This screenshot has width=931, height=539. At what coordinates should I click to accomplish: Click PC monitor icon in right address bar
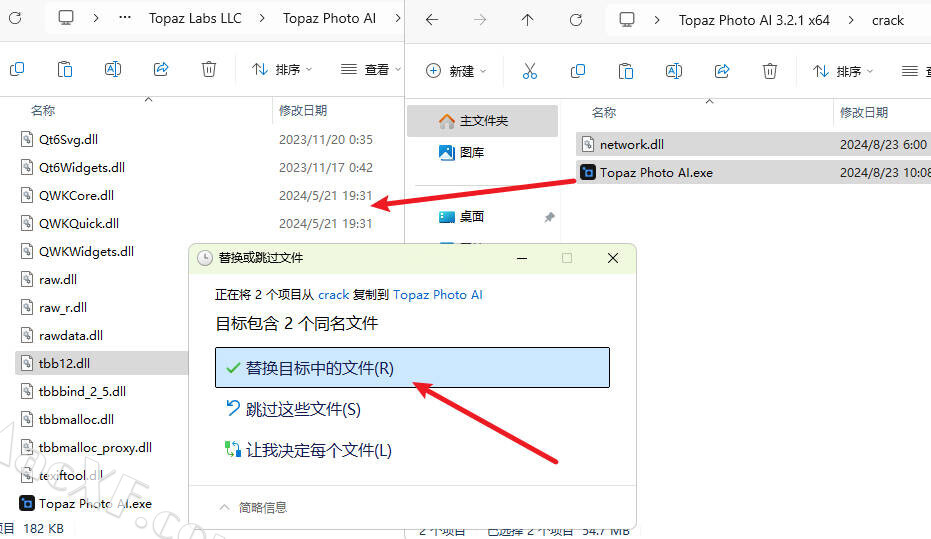[626, 20]
